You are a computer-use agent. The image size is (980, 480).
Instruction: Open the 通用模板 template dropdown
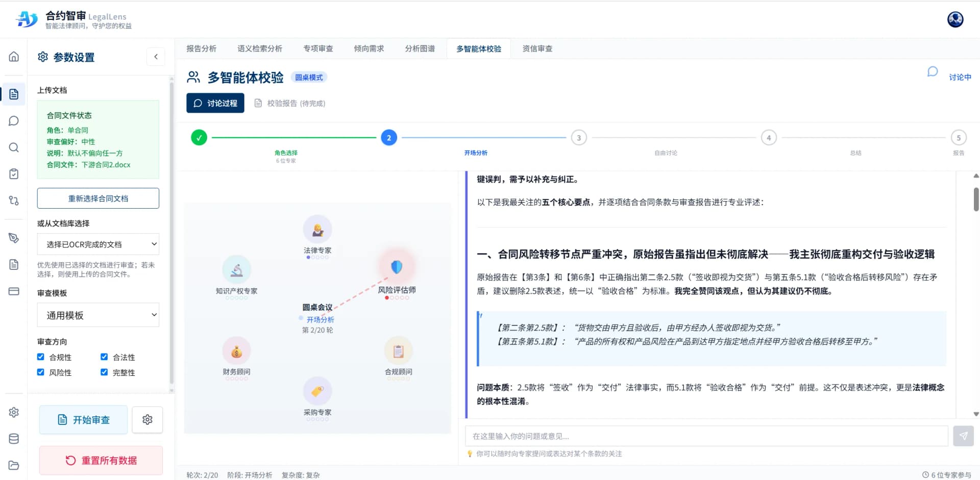pos(98,315)
